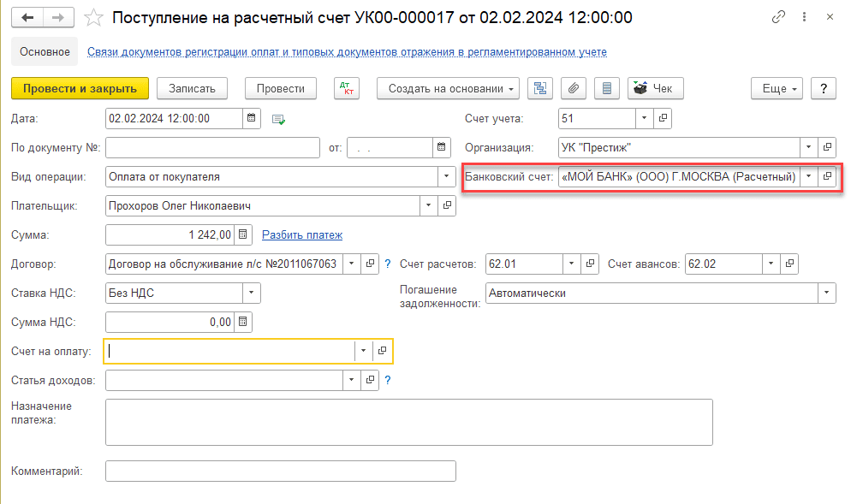
Task: Show help hint next to Договор
Action: 388,264
